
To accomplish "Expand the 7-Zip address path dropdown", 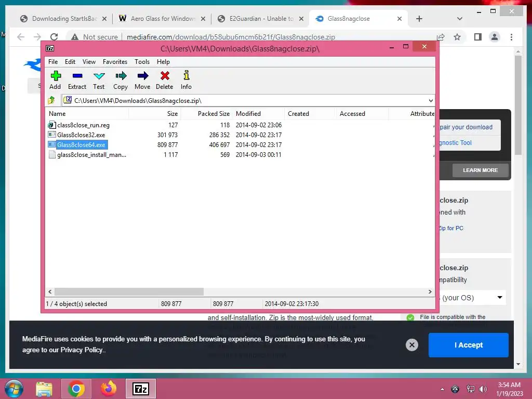I will (x=431, y=100).
